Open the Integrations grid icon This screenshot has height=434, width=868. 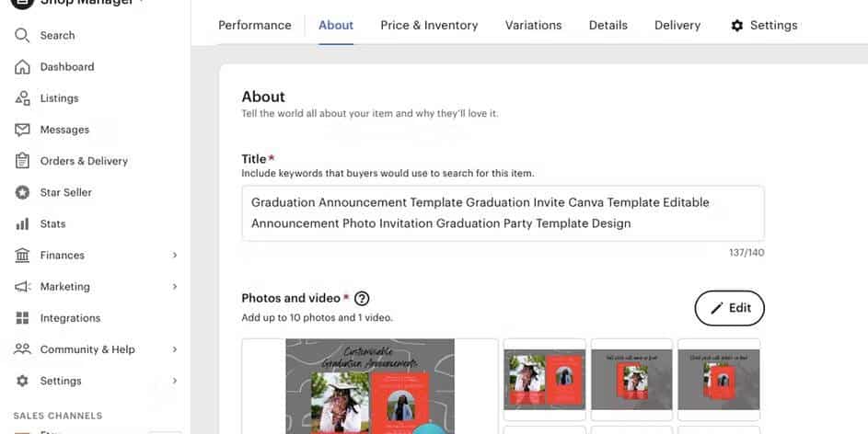tap(22, 318)
